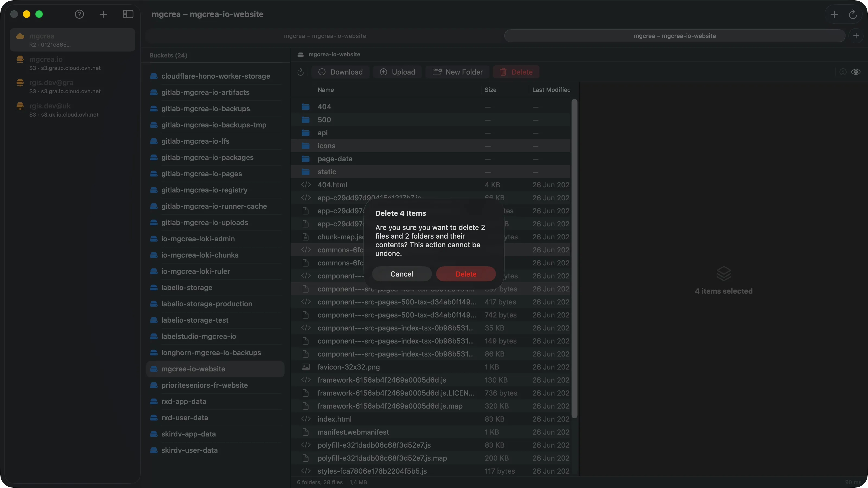The image size is (868, 488).
Task: Click the Upload icon to add files
Action: [384, 72]
